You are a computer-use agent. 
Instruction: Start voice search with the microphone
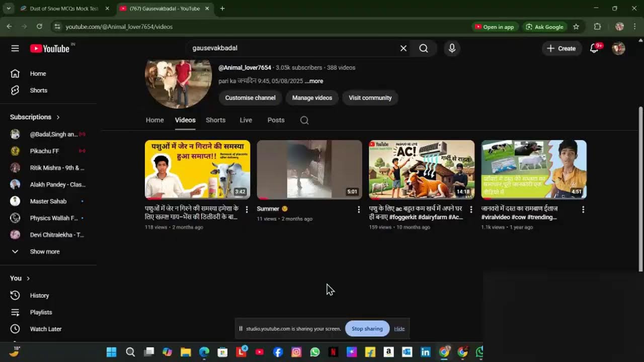[x=452, y=48]
